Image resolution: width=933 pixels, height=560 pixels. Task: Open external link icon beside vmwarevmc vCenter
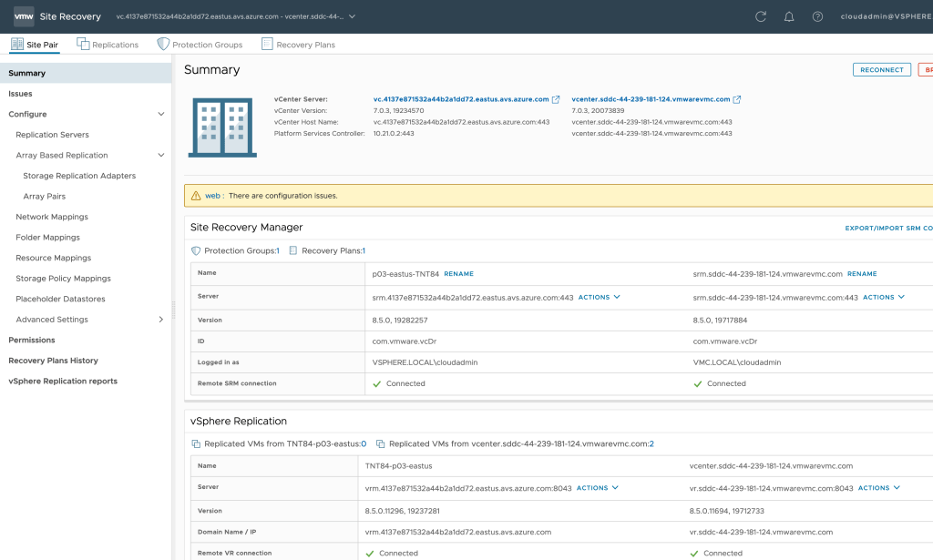pos(737,99)
